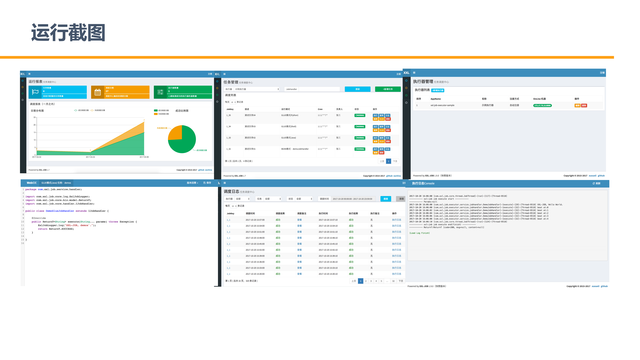Screen dimensions: 640x360
Task: Click the blue search button in 调度日志
Action: [386, 199]
